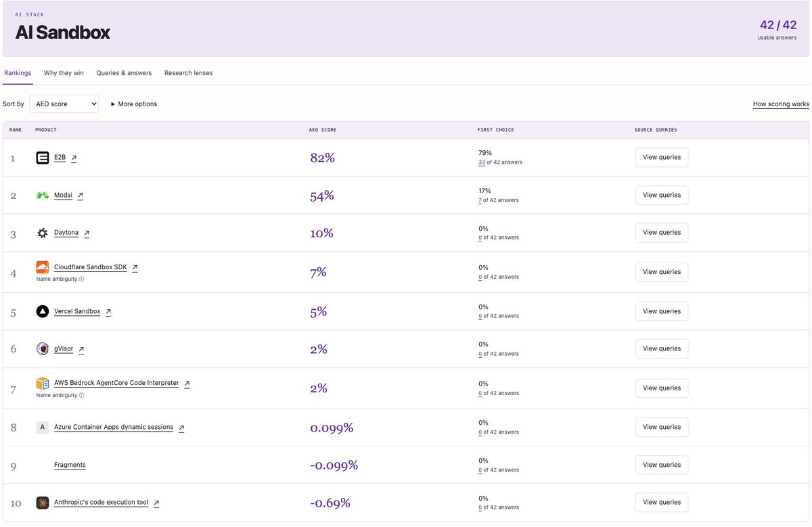Open Azure Container Apps dynamic sessions link

(114, 428)
